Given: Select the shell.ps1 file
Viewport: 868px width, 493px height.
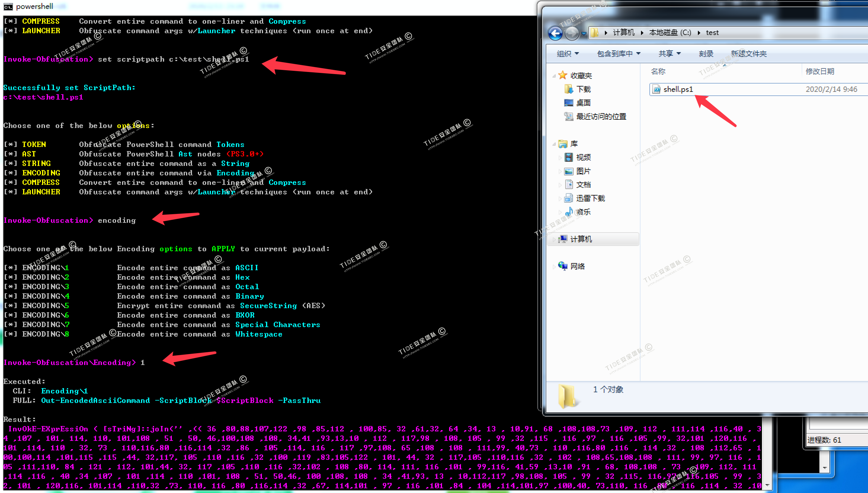Looking at the screenshot, I should 678,89.
